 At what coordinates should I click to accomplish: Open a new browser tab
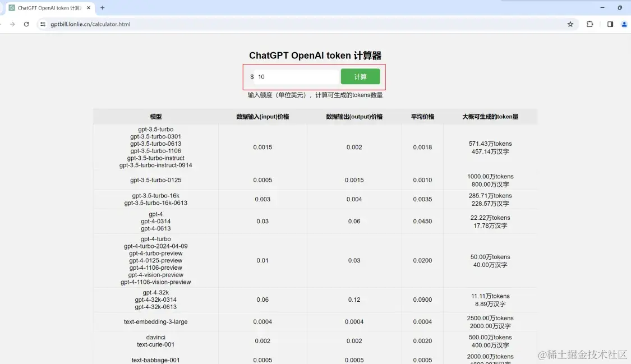point(102,8)
